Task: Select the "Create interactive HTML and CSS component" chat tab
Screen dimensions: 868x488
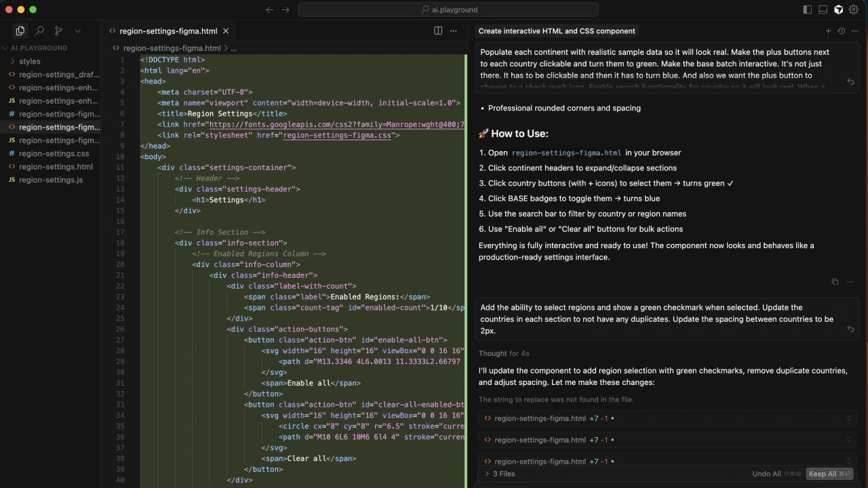Action: tap(556, 30)
